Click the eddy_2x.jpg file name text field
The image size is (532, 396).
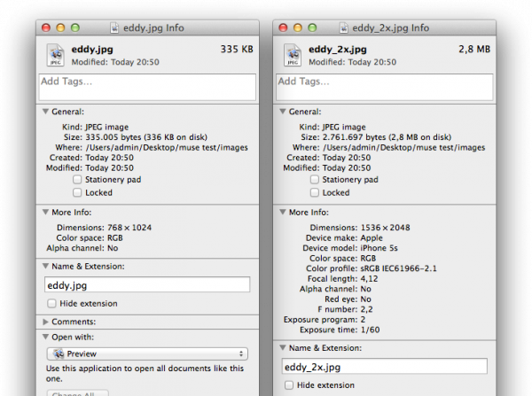384,366
